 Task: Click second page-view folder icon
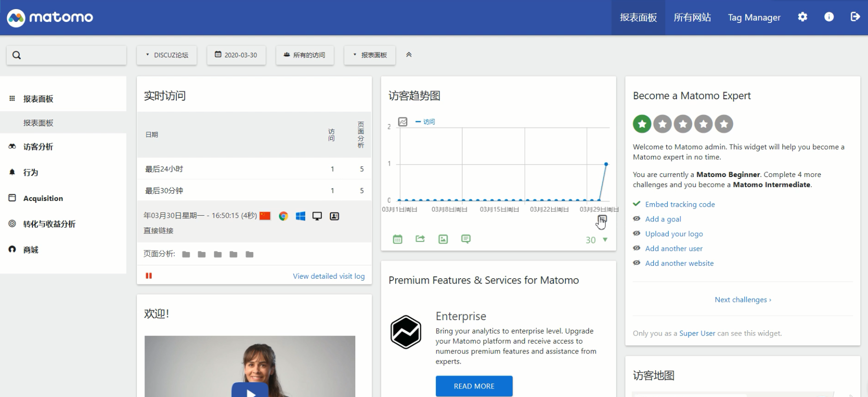click(202, 254)
